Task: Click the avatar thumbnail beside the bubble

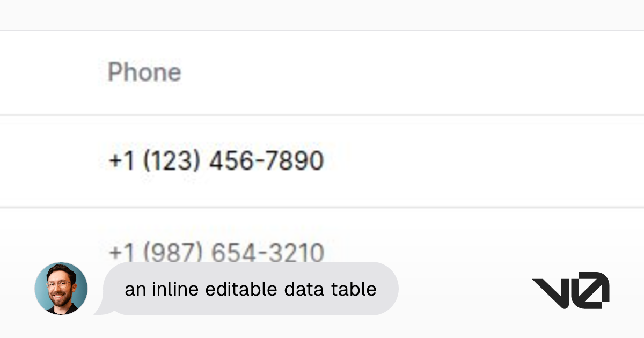Action: point(61,288)
